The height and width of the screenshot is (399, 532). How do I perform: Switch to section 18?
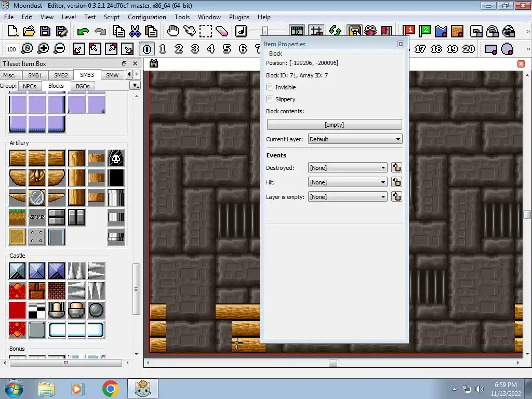pyautogui.click(x=436, y=49)
